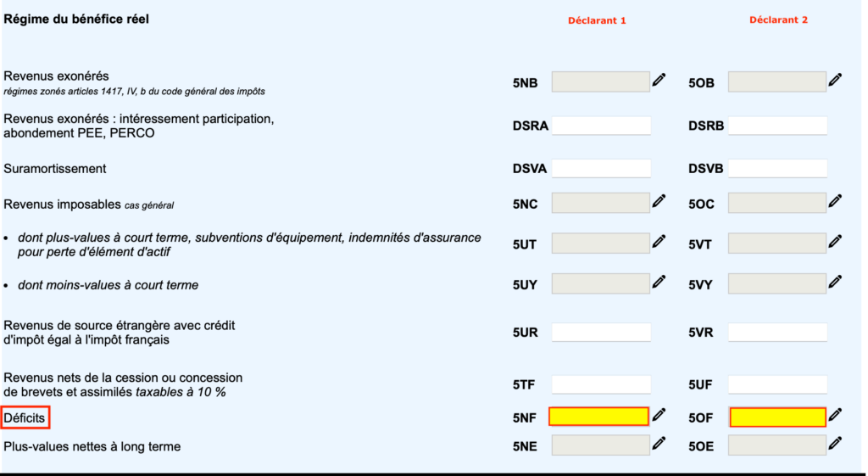Click the pencil icon beside field 5OB
Screen dimensions: 868x476
point(835,80)
